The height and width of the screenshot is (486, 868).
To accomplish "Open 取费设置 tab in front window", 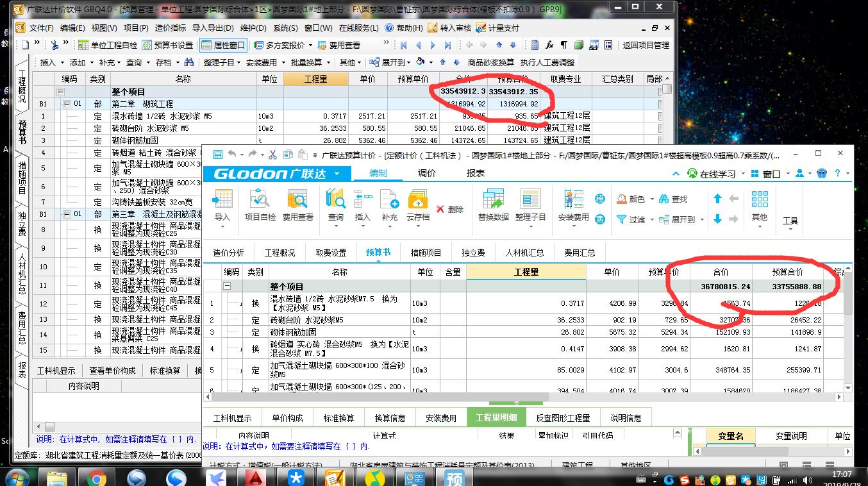I will (x=331, y=253).
